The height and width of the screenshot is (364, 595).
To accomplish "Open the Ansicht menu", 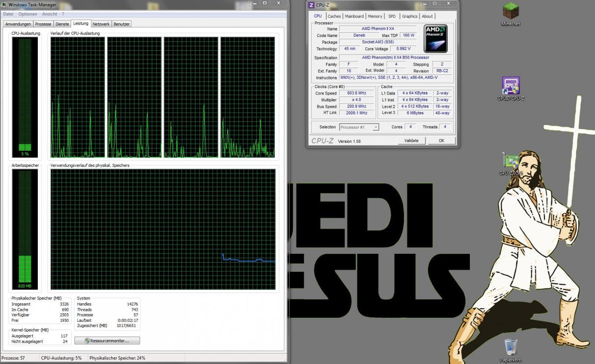I will point(49,14).
